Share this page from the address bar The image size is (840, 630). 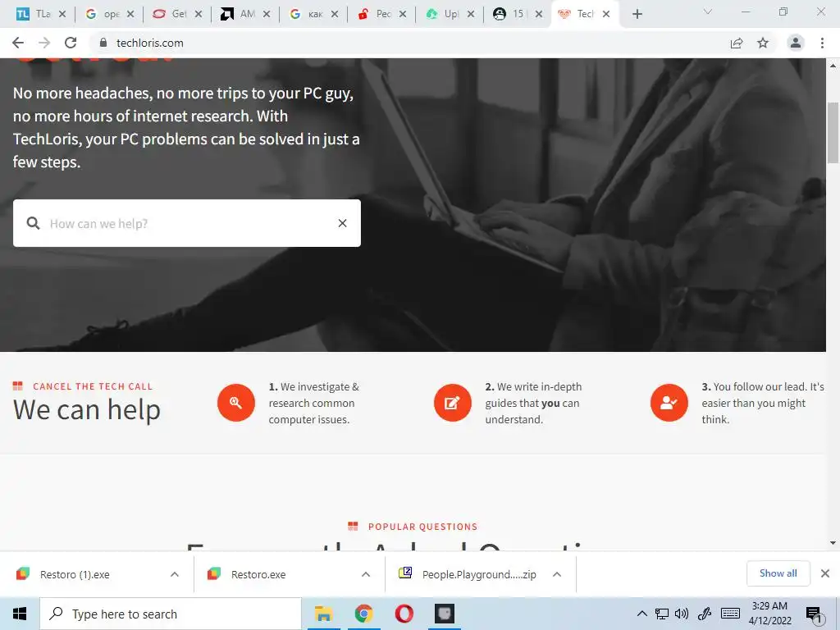[x=737, y=43]
